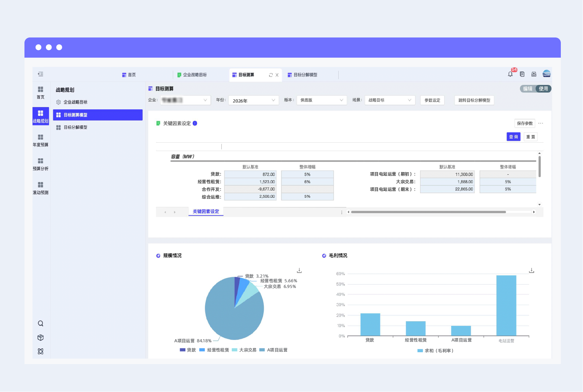Click the 查询 button
Screen dimensions: 583x392
tap(513, 137)
